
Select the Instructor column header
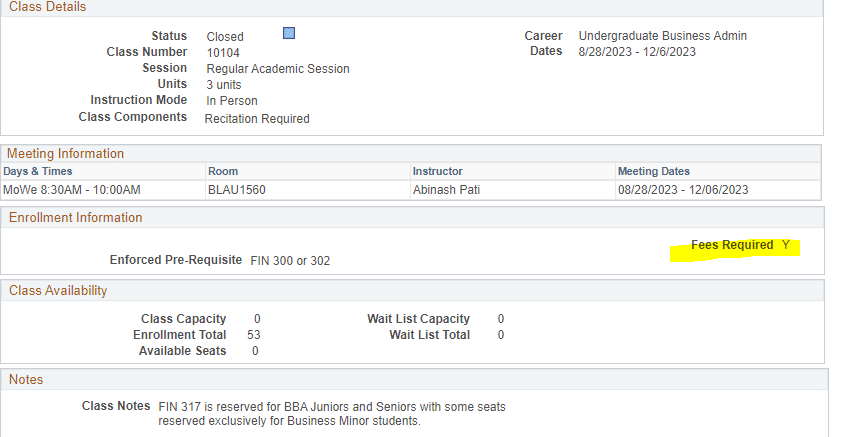[x=437, y=171]
